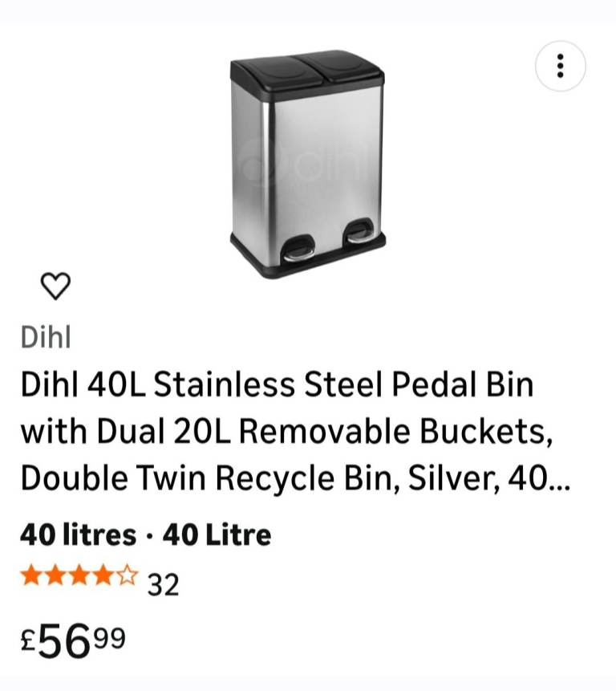Click the Dihl brand name link
The image size is (616, 691).
(x=46, y=338)
